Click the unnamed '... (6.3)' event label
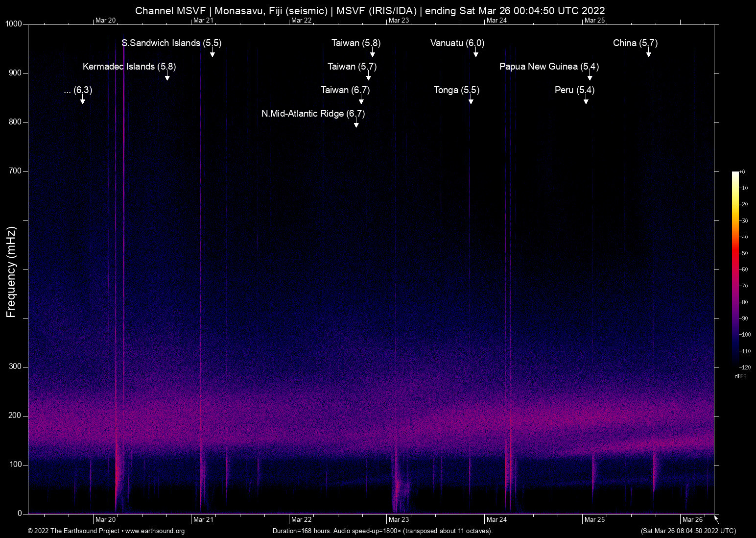The width and height of the screenshot is (756, 538). [x=78, y=90]
